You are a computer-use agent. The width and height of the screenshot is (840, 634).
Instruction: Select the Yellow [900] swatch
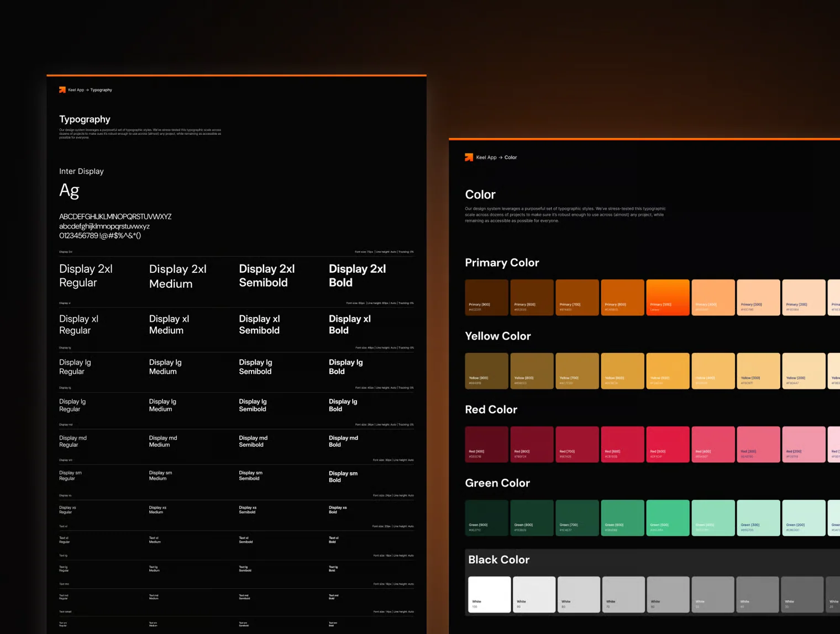click(486, 371)
